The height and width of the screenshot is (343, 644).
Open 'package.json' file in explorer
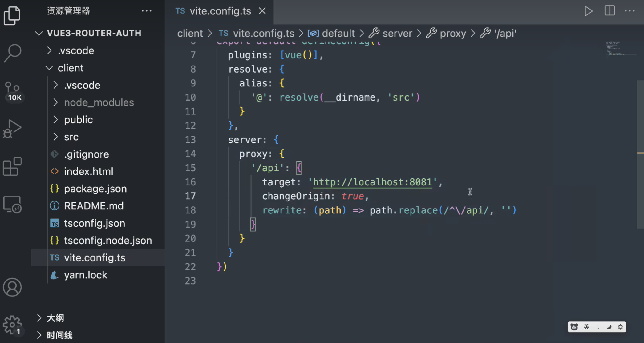coord(95,189)
